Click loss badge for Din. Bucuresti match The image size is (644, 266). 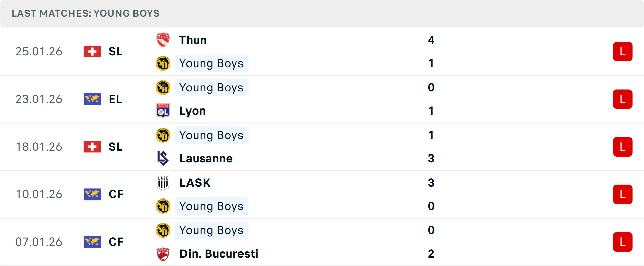[x=623, y=242]
